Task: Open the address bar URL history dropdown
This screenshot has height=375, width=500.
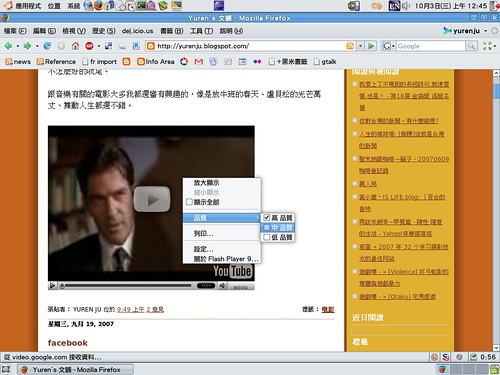Action: coord(360,46)
